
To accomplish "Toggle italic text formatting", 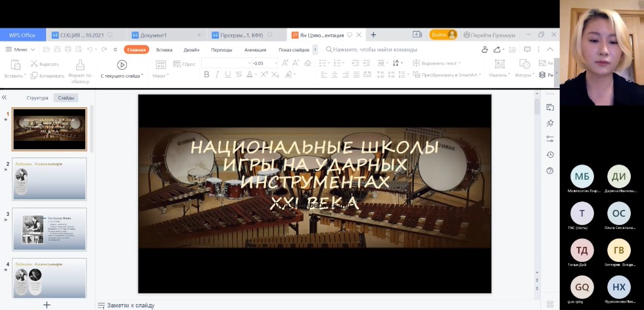I will 217,74.
